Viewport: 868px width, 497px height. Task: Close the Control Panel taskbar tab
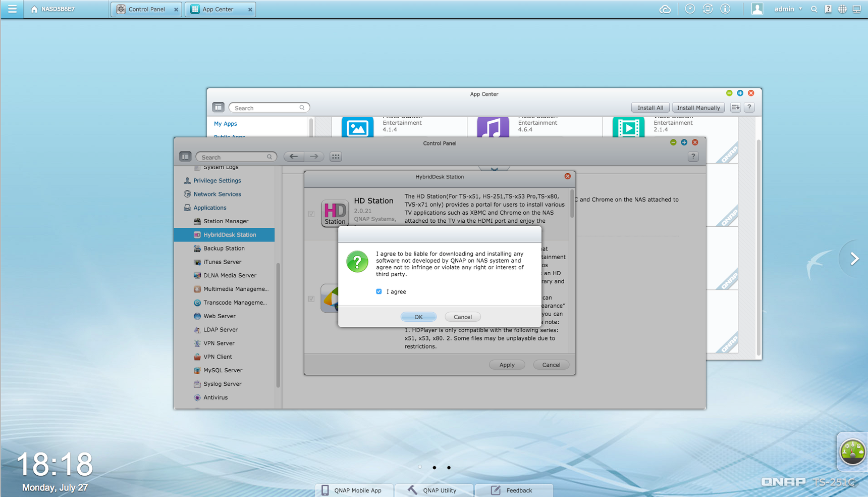coord(176,10)
